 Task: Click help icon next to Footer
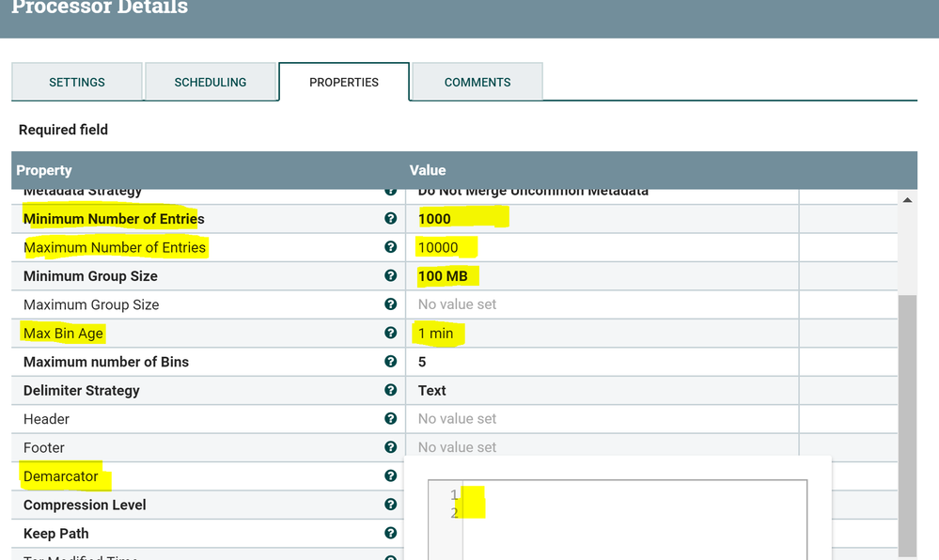390,447
